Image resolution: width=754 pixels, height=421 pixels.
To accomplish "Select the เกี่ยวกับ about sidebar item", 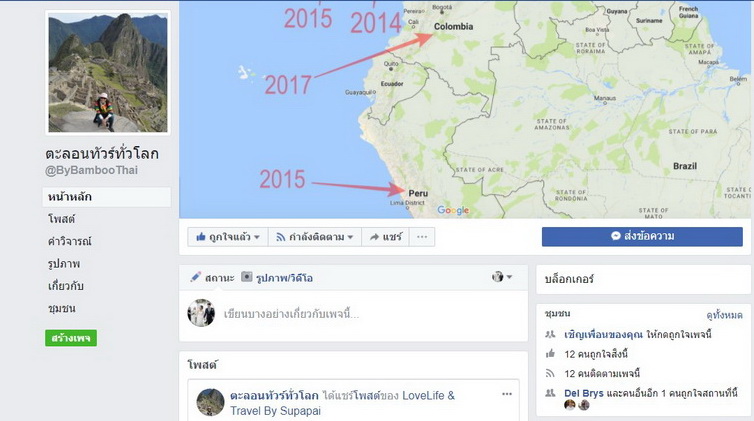I will click(65, 286).
